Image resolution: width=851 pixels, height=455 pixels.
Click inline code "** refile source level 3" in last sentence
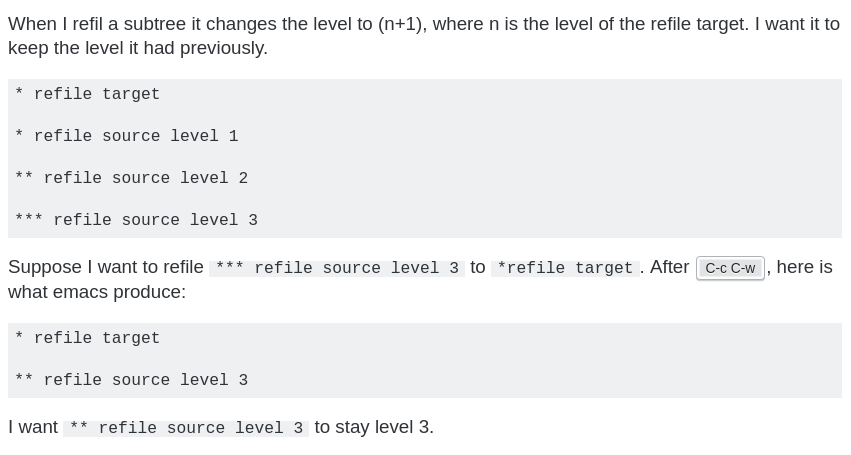coord(186,428)
